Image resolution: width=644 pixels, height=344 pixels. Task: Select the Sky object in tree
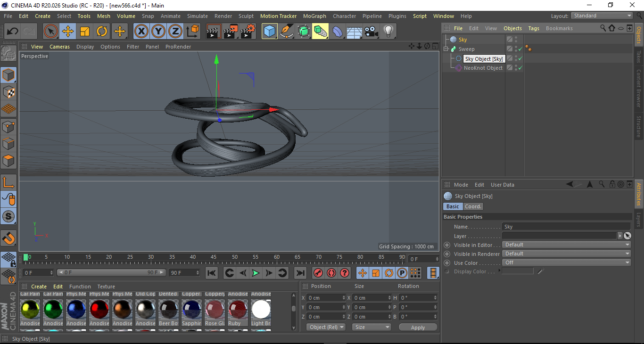(462, 40)
